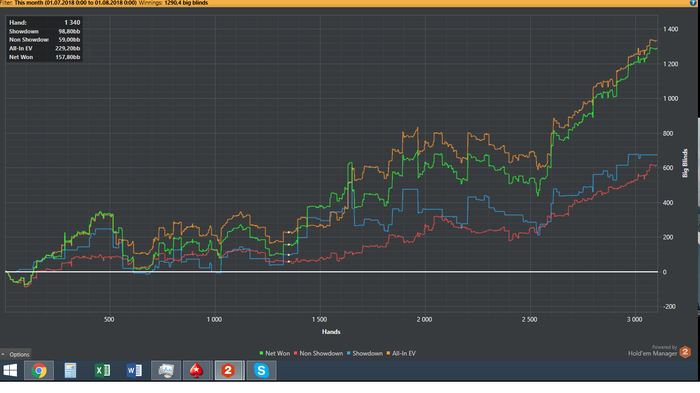Image resolution: width=700 pixels, height=393 pixels.
Task: Click the Hand 1 340 tooltip row
Action: [45, 22]
